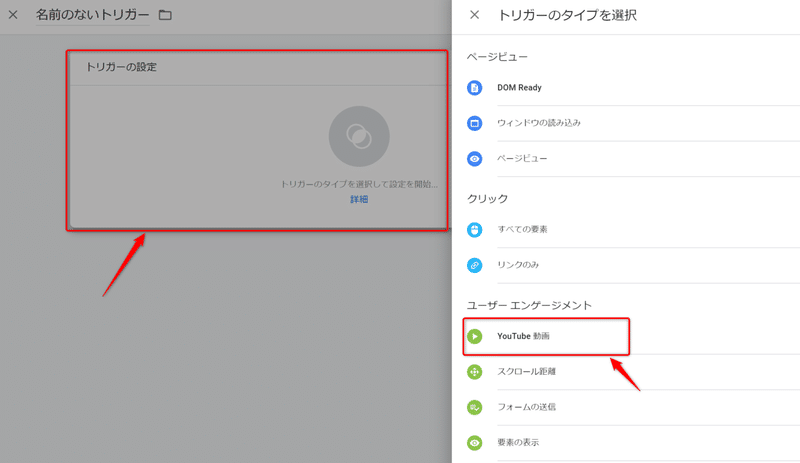Click the ユーザー エンゲージメント section heading

click(x=529, y=305)
